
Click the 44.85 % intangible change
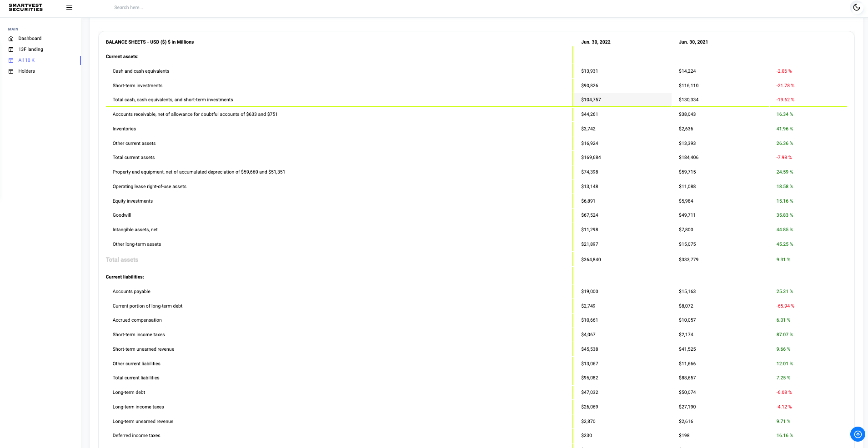click(x=785, y=230)
